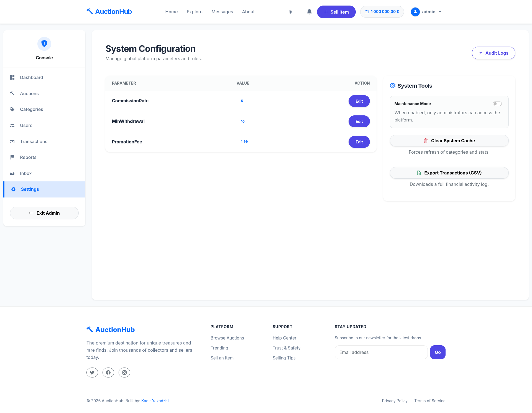This screenshot has width=532, height=413.
Task: Open the Explore nav item
Action: pos(195,12)
